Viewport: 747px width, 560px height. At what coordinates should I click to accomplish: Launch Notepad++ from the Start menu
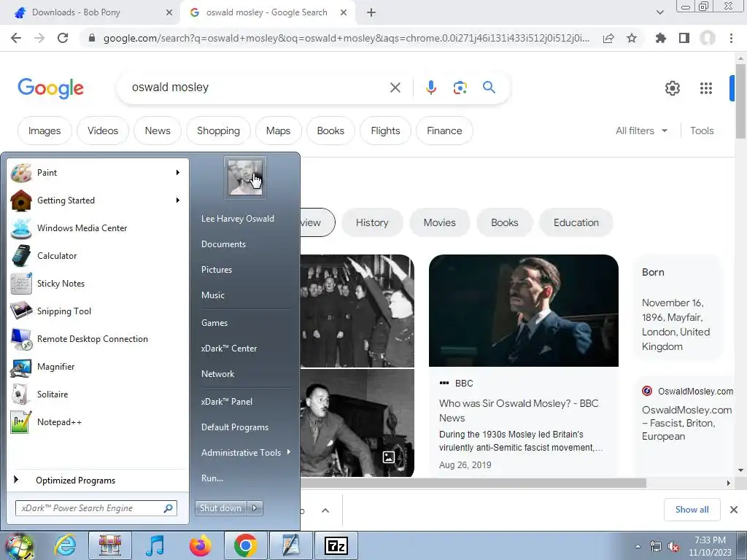click(98, 422)
